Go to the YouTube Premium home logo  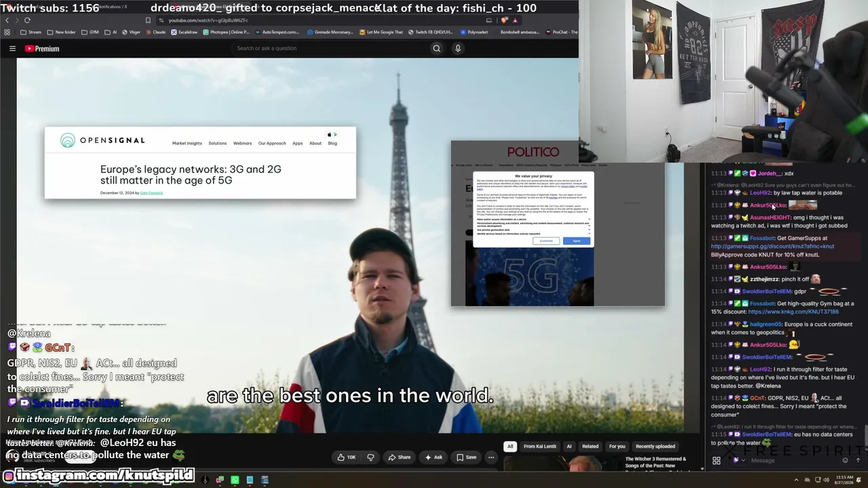(x=42, y=49)
